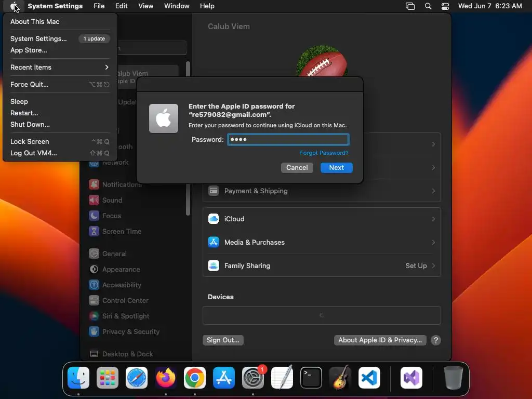Open the Window menu
The height and width of the screenshot is (399, 532).
(x=177, y=6)
